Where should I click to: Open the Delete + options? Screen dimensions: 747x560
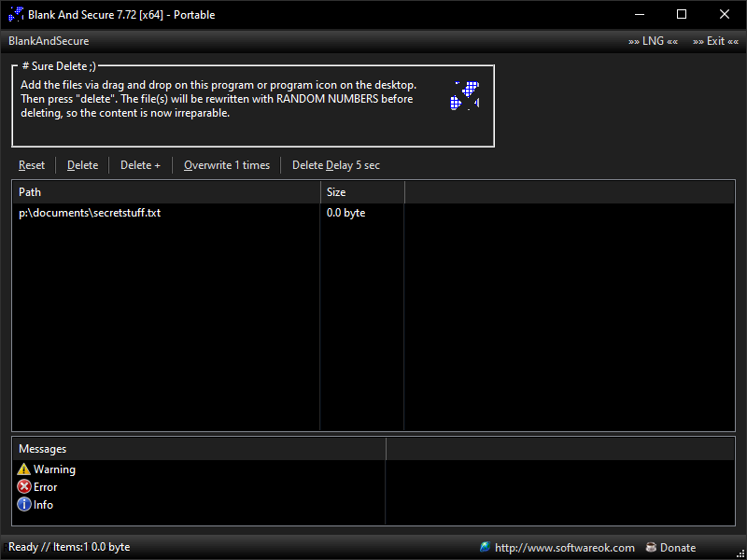click(x=140, y=165)
